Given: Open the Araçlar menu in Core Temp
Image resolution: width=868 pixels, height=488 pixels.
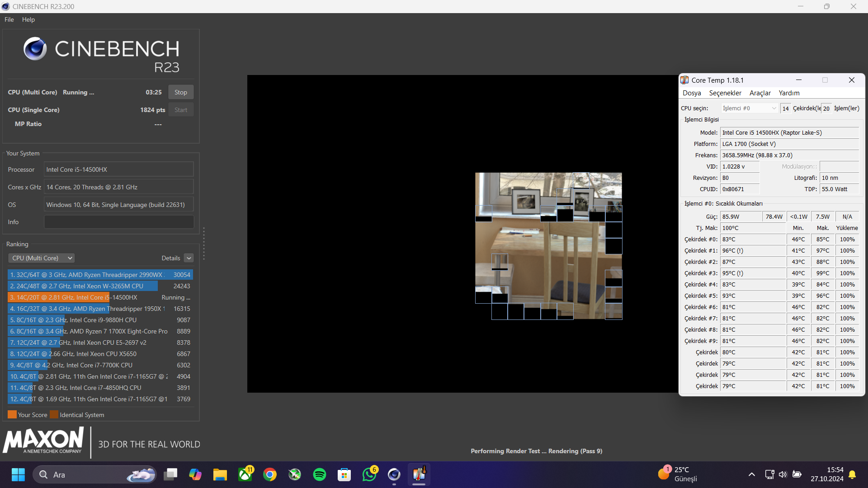Looking at the screenshot, I should [x=759, y=93].
